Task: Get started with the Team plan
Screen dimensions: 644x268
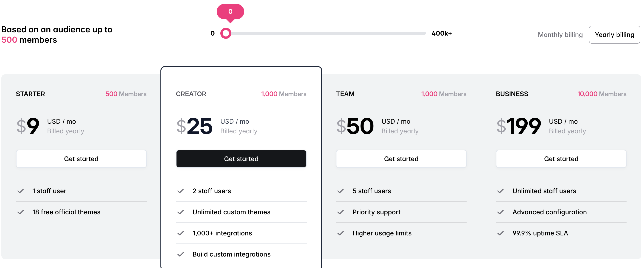Action: [x=401, y=159]
